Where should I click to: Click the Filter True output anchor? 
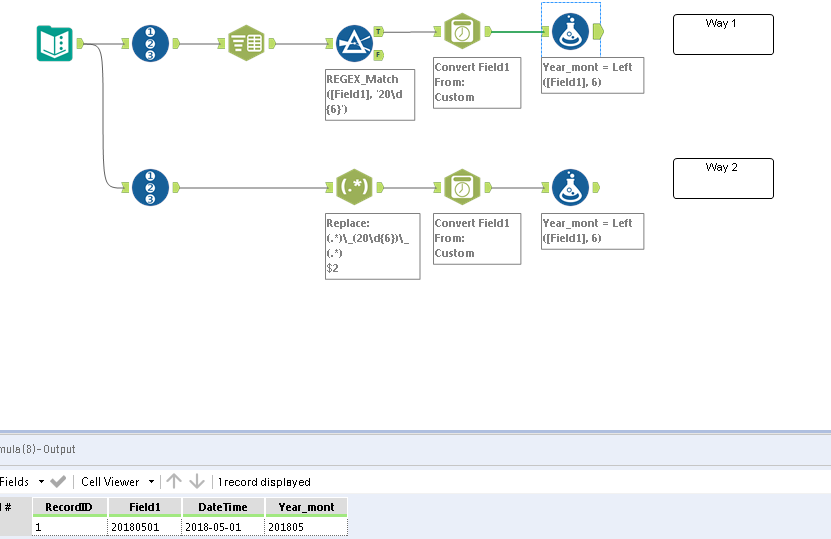coord(378,31)
